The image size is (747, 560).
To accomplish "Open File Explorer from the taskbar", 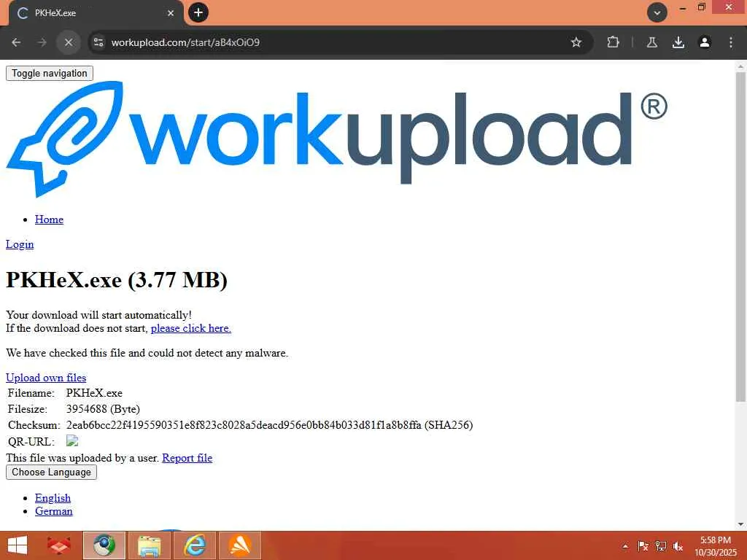I will coord(149,545).
